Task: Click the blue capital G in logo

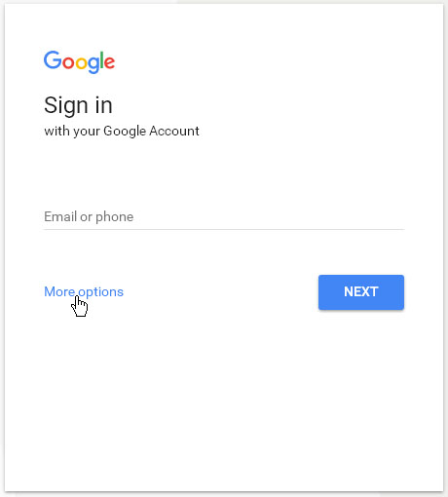Action: [x=53, y=59]
